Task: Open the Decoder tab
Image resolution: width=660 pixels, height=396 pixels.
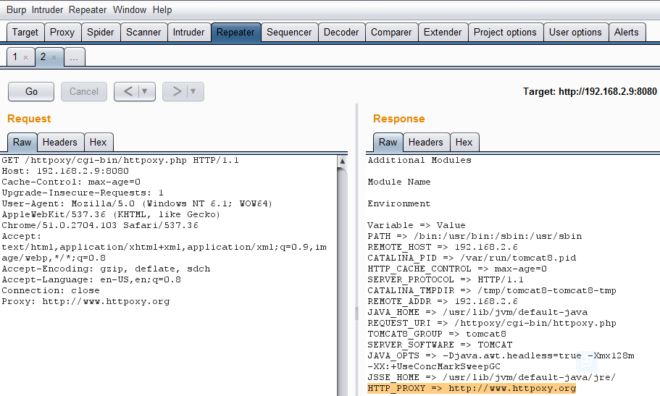Action: point(341,32)
